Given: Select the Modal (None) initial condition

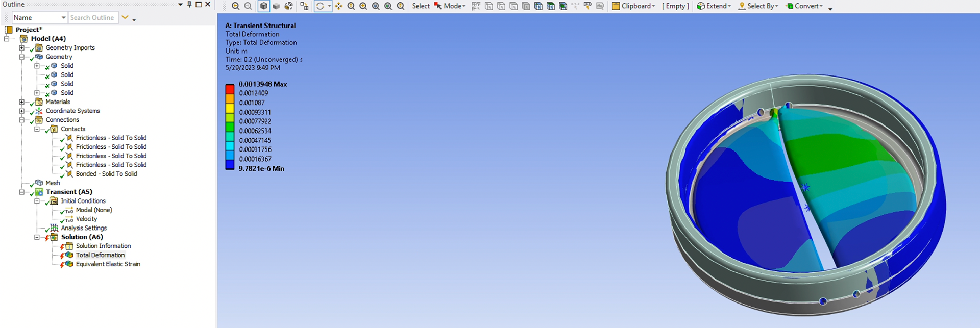Looking at the screenshot, I should tap(94, 210).
